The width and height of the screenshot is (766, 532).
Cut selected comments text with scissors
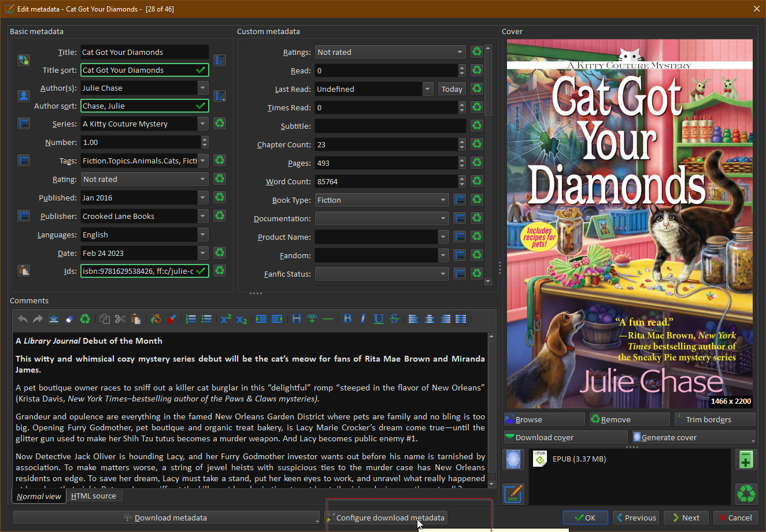pyautogui.click(x=120, y=319)
